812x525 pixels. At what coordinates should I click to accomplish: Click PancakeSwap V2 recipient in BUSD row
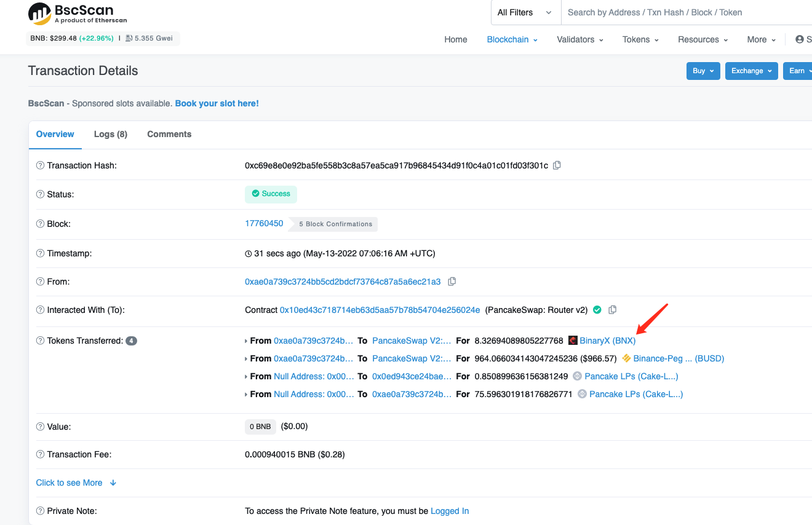[412, 358]
